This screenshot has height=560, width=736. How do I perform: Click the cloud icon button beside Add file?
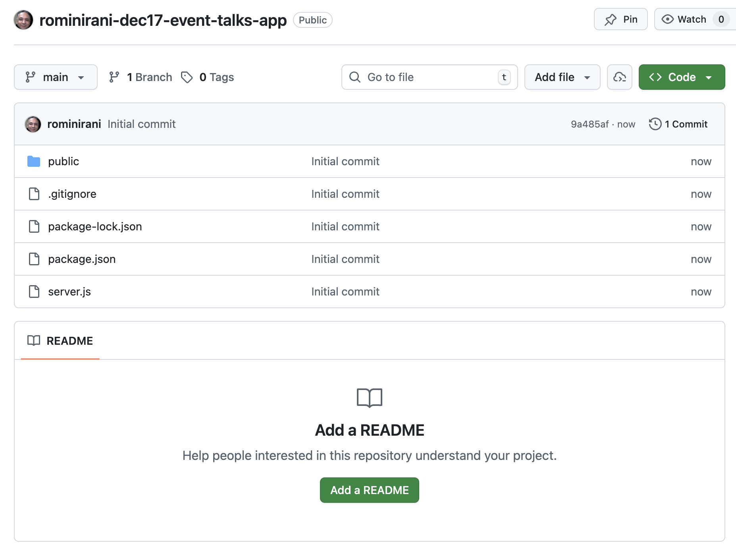(619, 77)
